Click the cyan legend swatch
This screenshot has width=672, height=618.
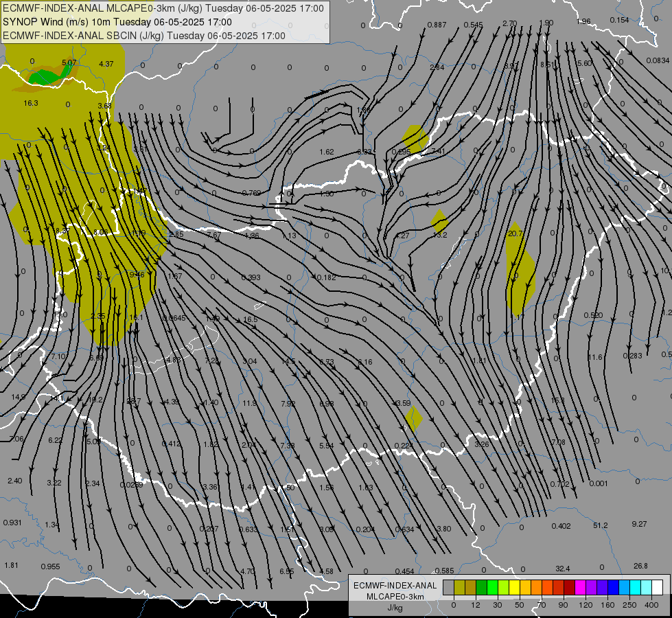click(636, 587)
